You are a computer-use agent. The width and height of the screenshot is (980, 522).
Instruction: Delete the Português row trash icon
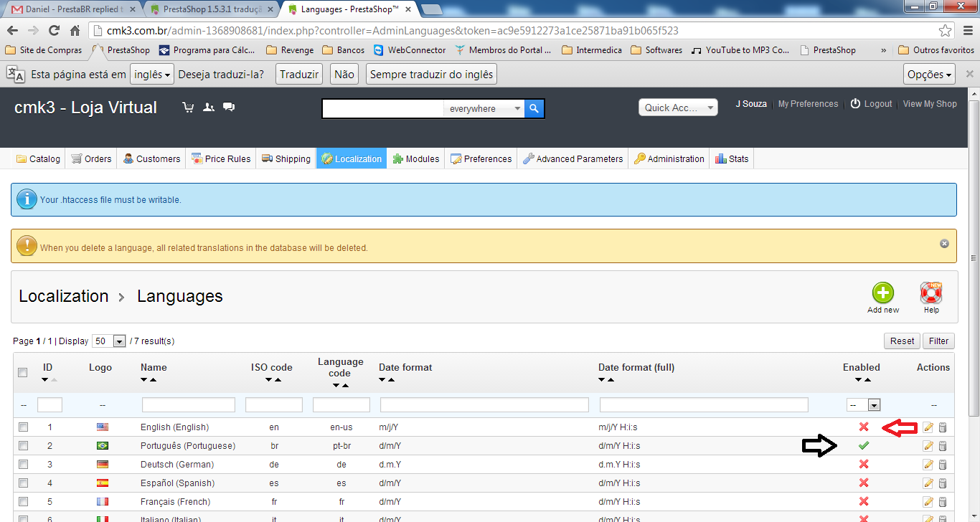[943, 446]
